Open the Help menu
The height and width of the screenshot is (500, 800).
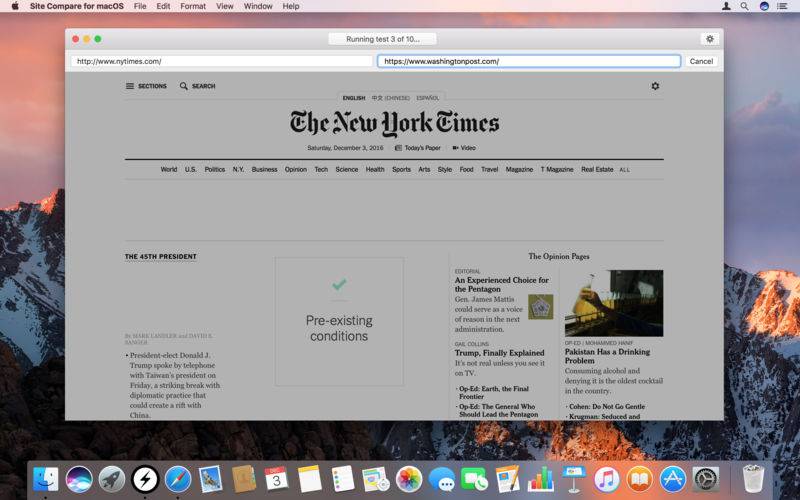coord(291,6)
